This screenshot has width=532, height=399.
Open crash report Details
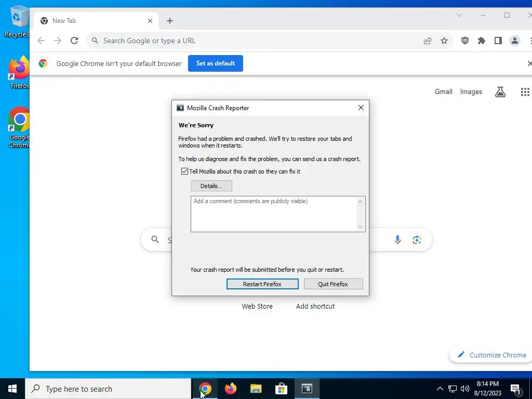click(211, 186)
